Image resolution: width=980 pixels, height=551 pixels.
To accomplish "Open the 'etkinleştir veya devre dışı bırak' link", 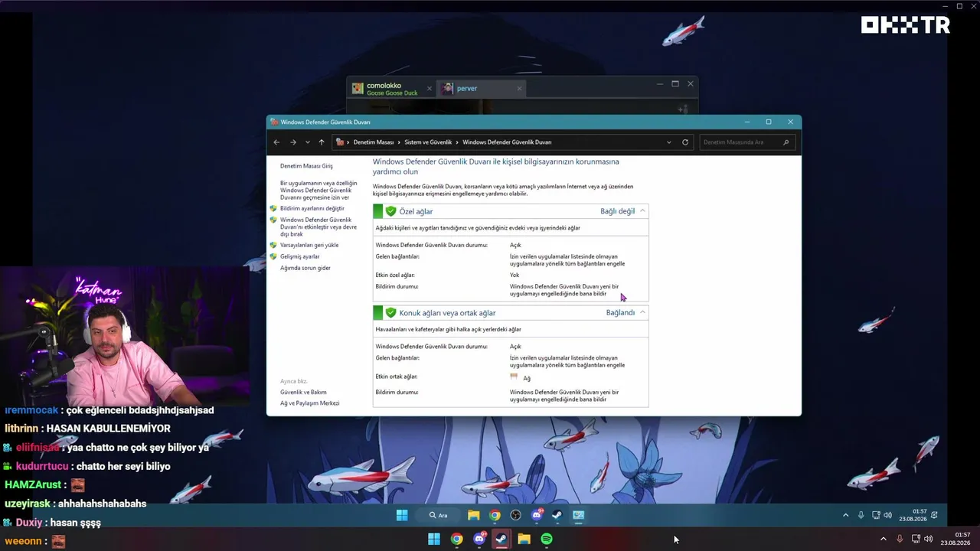I will pyautogui.click(x=318, y=227).
